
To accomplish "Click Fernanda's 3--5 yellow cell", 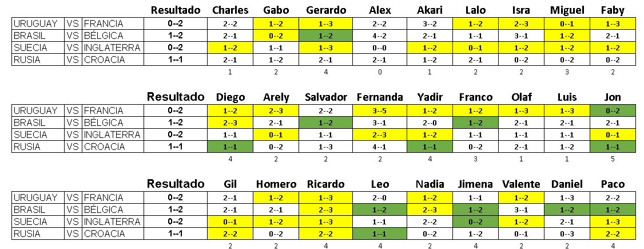I will tap(380, 110).
